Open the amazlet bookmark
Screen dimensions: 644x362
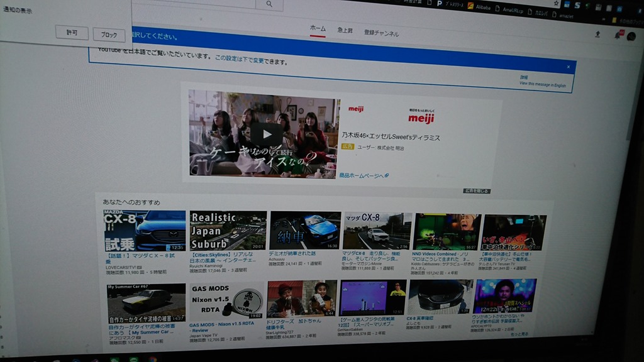[x=562, y=16]
